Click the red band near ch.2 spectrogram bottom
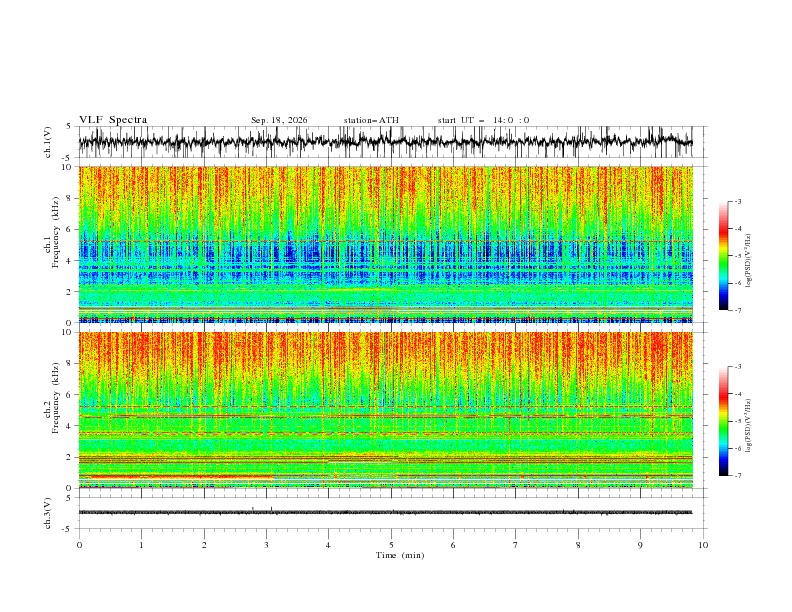The image size is (792, 612). (x=177, y=477)
